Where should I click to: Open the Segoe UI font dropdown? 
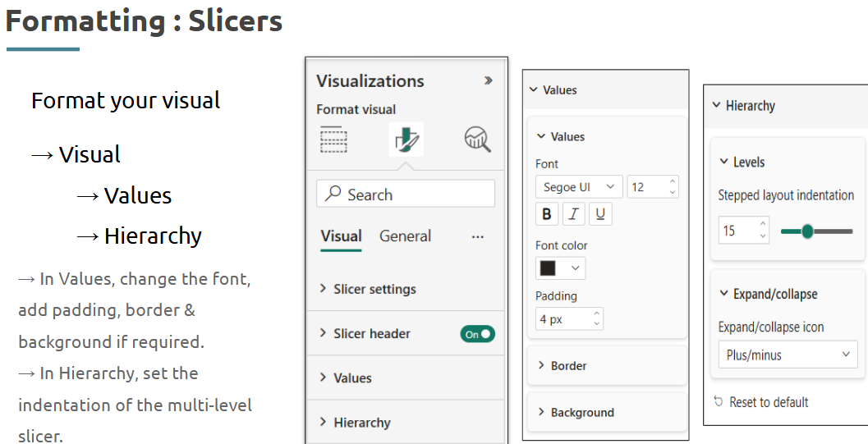pyautogui.click(x=579, y=187)
